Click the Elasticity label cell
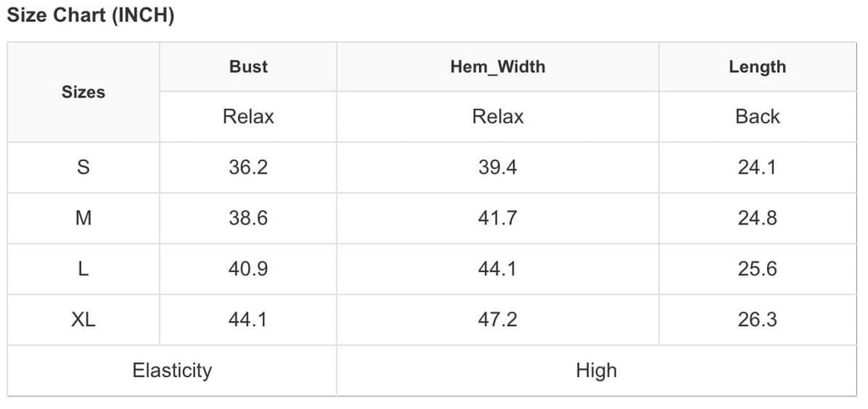Viewport: 868px width, 409px height. tap(172, 371)
